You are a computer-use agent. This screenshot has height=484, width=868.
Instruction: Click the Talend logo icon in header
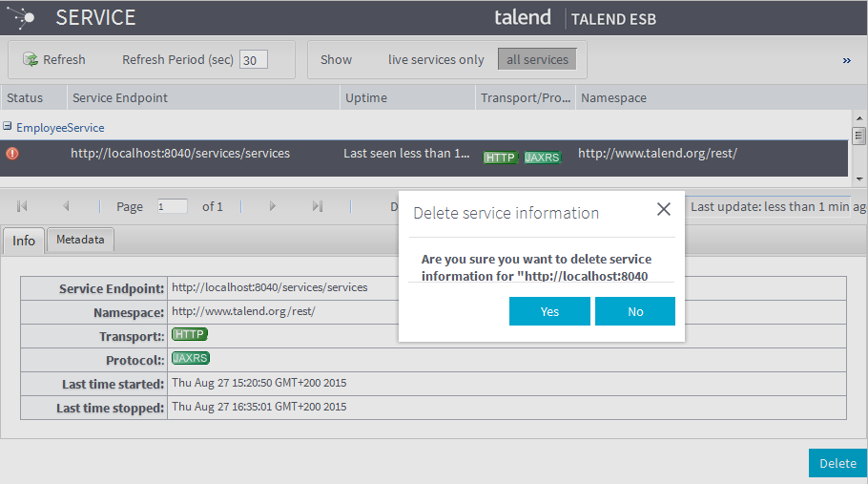pos(22,18)
